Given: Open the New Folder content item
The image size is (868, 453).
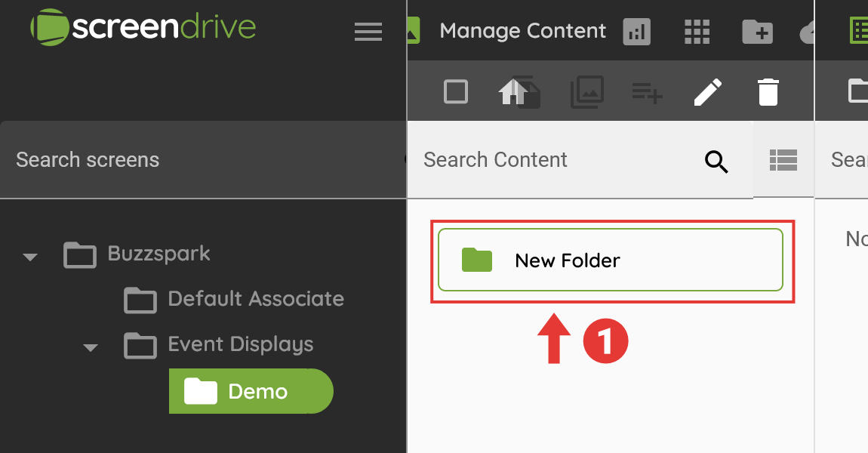Looking at the screenshot, I should [610, 260].
